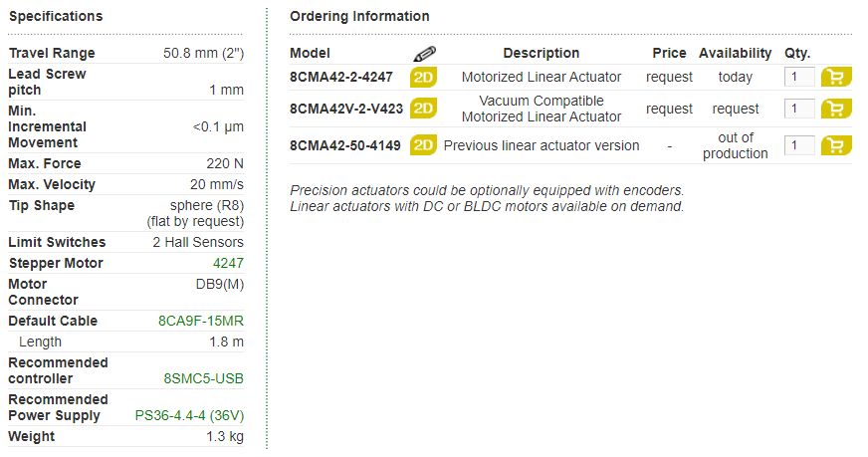The height and width of the screenshot is (457, 868).
Task: Click the 8CMA42-2-4247 model name
Action: point(341,77)
